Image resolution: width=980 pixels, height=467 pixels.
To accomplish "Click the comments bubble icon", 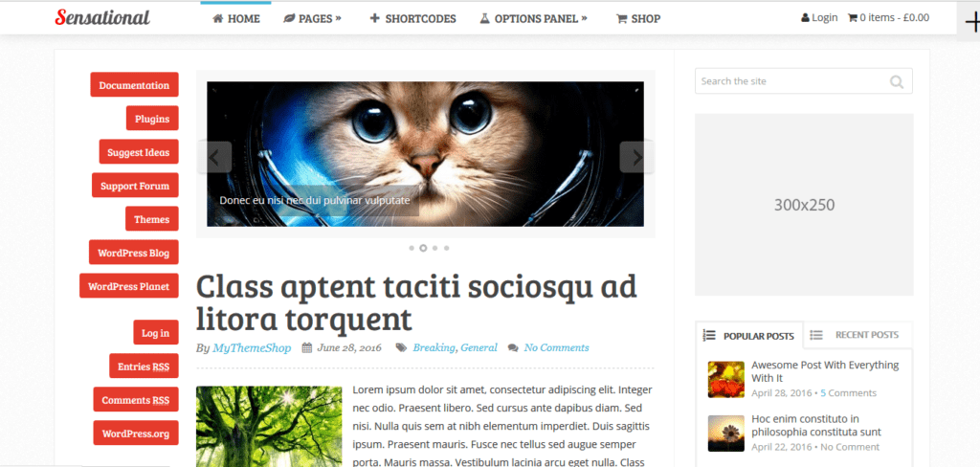I will [x=513, y=348].
